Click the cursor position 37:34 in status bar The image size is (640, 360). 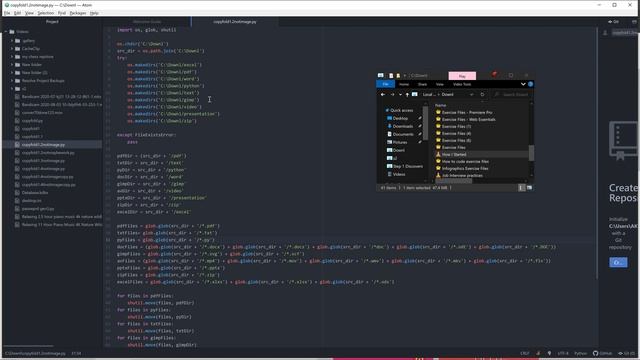[x=76, y=353]
